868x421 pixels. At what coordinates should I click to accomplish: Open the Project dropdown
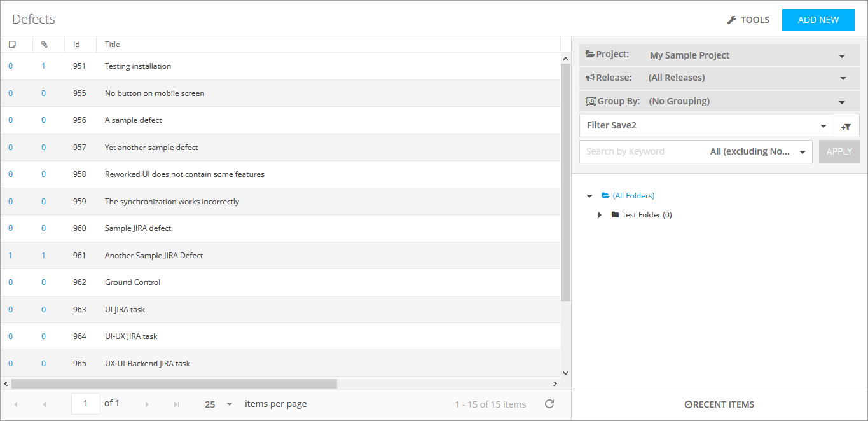point(841,56)
